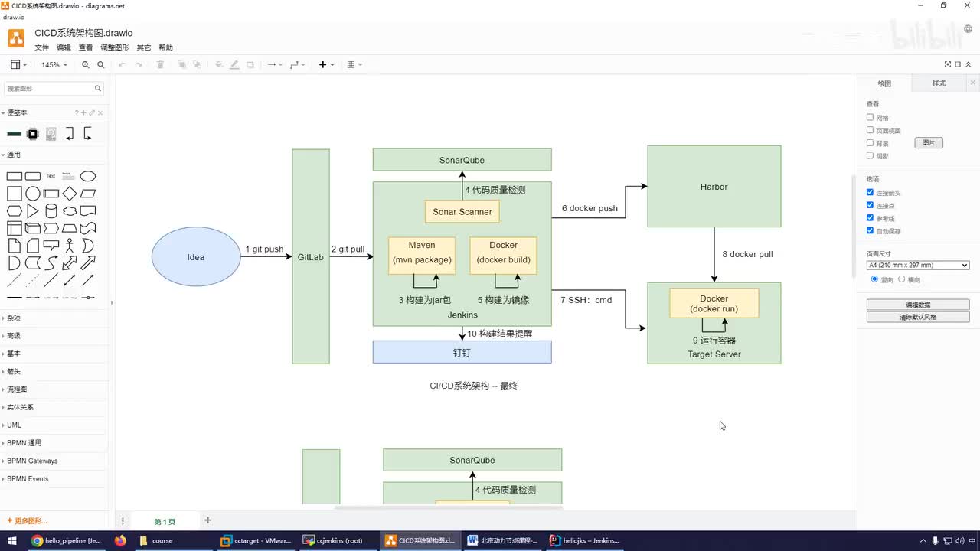Screen dimensions: 980x551
Task: Expand the BPMN Gateways shapes section
Action: (32, 461)
